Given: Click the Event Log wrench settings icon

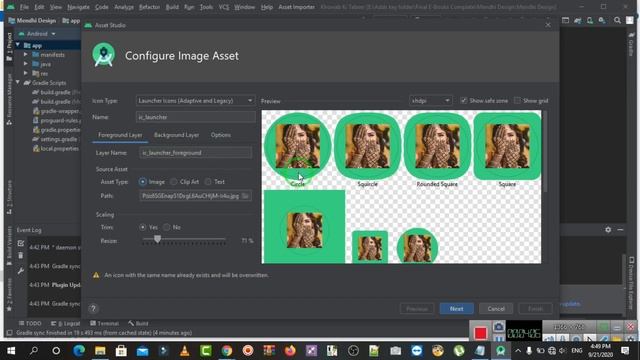Looking at the screenshot, I should click(x=21, y=271).
